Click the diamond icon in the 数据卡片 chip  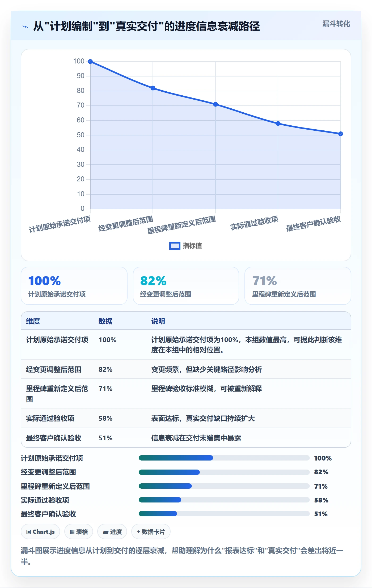tap(138, 532)
